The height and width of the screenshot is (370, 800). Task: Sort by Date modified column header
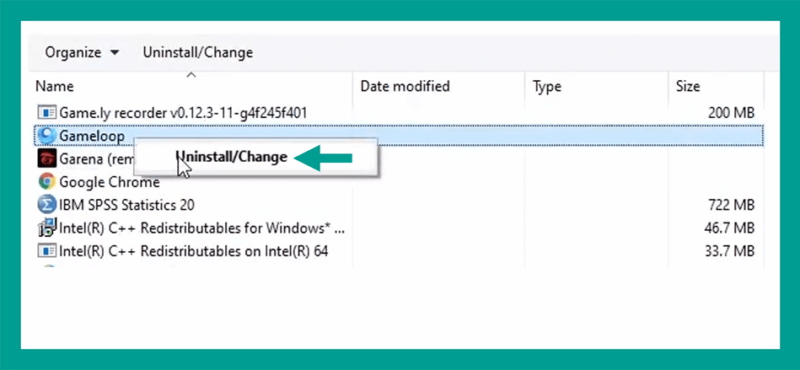(x=405, y=86)
